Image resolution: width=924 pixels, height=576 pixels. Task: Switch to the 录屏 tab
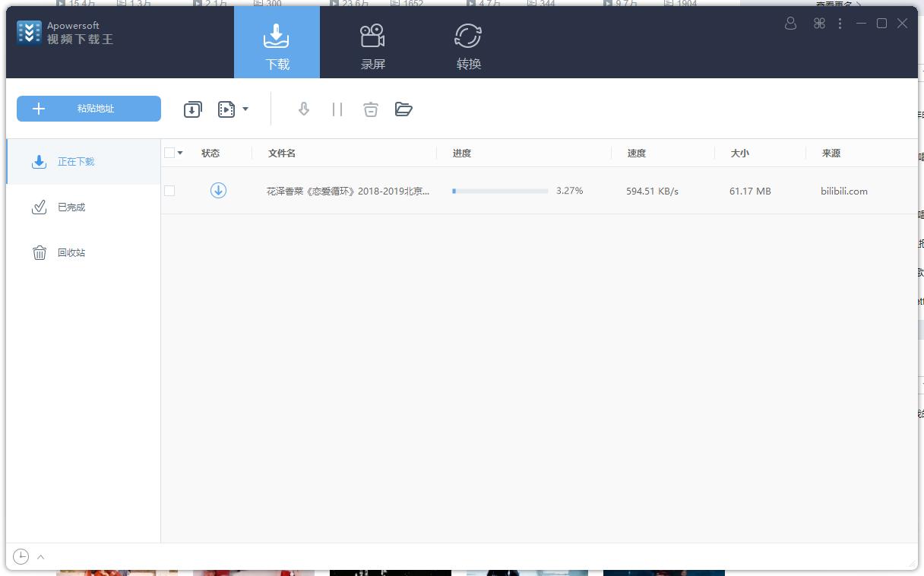372,42
